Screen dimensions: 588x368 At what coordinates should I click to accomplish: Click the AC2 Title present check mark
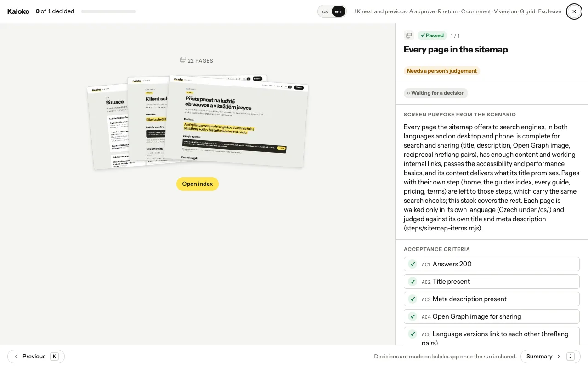[413, 282]
